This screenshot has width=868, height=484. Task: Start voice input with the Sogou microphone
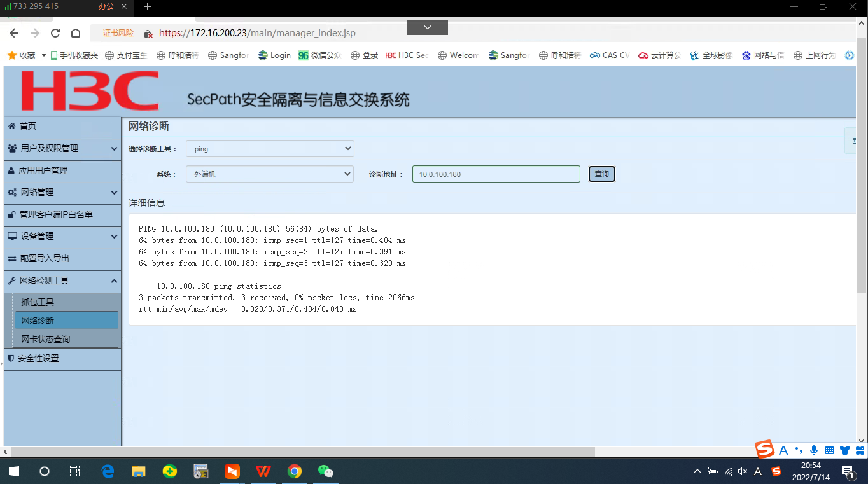(814, 450)
